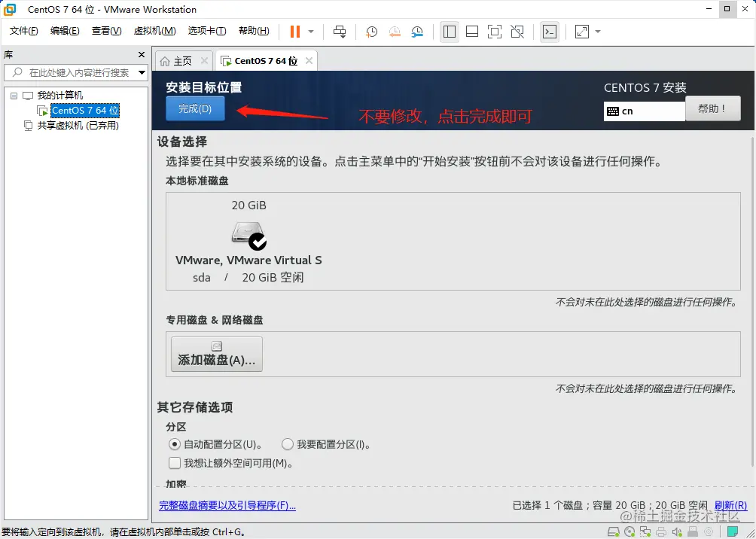Viewport: 756px width, 539px height.
Task: Click the VMware Workstation title bar icon
Action: click(x=10, y=9)
